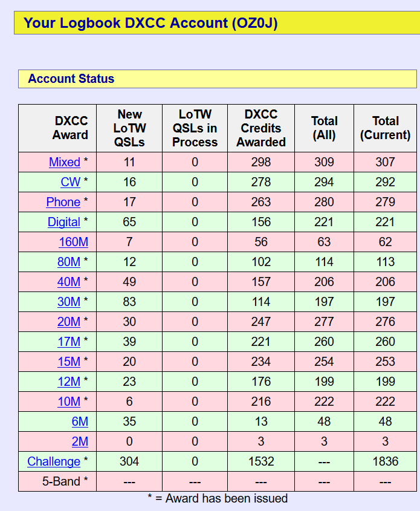Image resolution: width=420 pixels, height=511 pixels.
Task: Select 80M credits awarded value 102
Action: [261, 262]
